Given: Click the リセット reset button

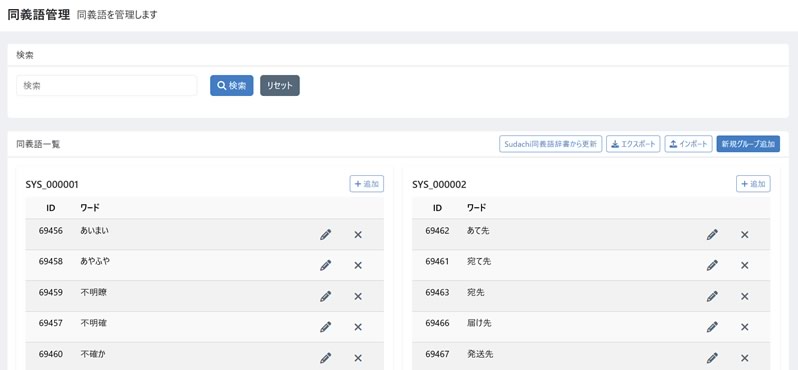Looking at the screenshot, I should click(x=280, y=86).
